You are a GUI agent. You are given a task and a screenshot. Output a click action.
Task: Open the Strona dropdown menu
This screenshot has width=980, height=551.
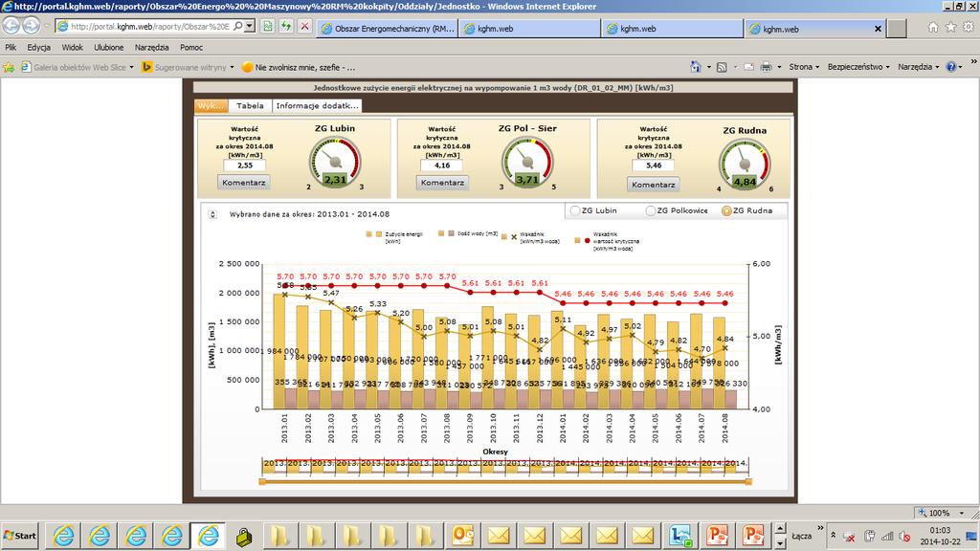tap(804, 67)
